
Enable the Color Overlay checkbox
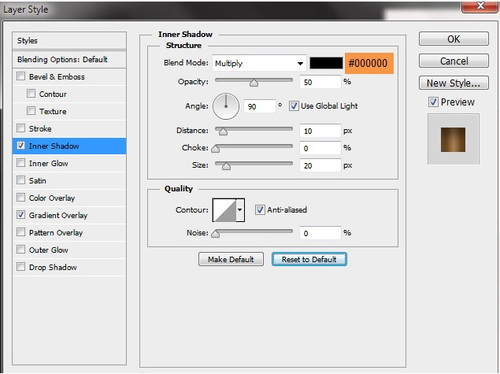(21, 197)
